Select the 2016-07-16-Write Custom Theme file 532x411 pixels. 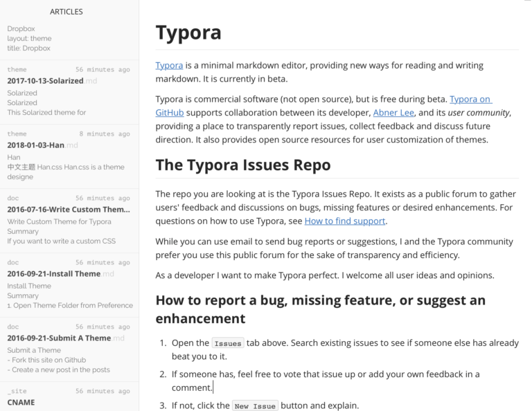pos(68,210)
